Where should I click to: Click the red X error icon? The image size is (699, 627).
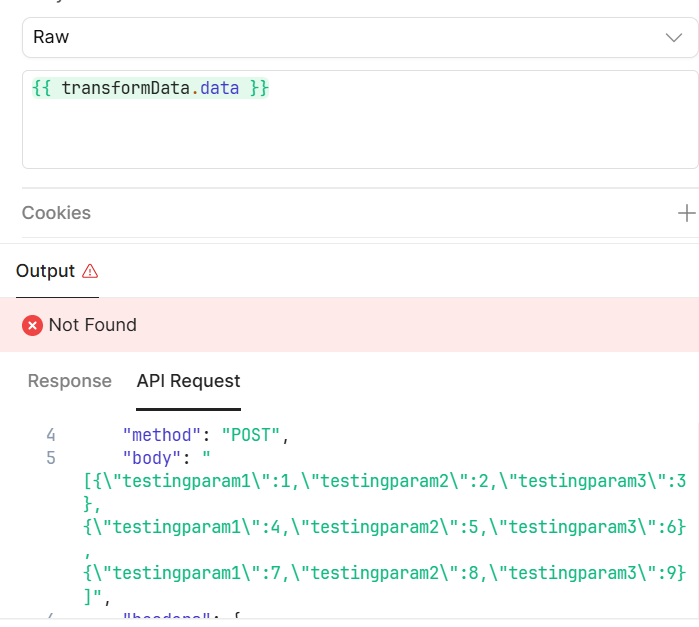(x=32, y=325)
